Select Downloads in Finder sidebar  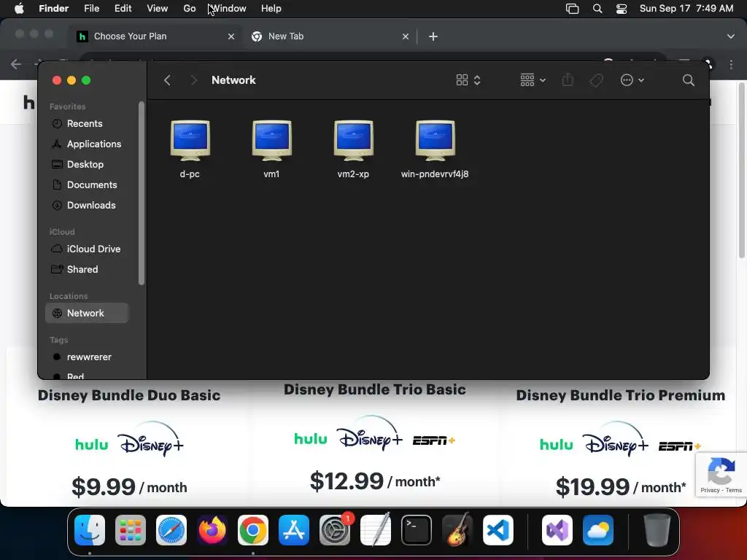coord(86,205)
